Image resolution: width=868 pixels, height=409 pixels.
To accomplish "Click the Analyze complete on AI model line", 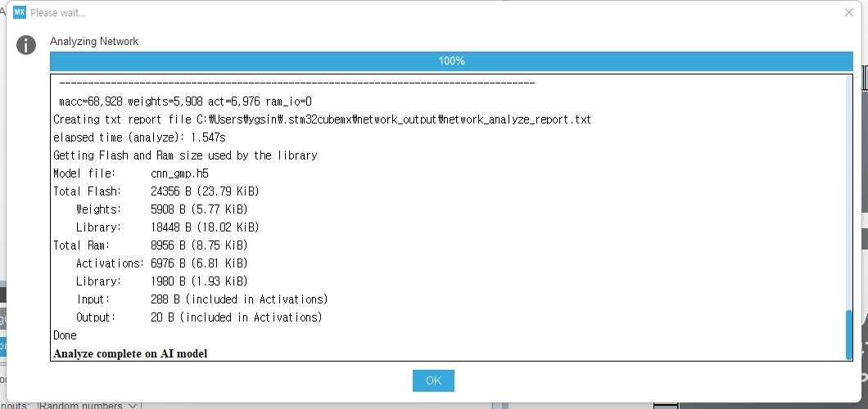I will (x=130, y=353).
